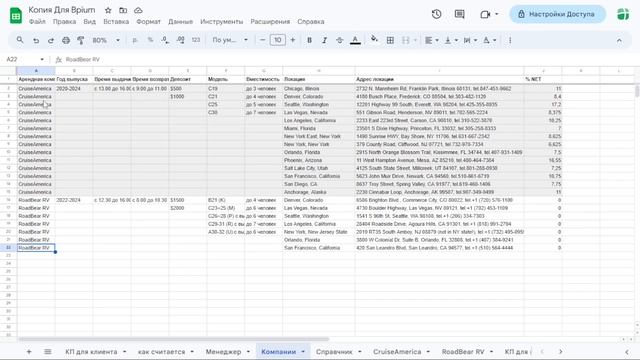This screenshot has width=640, height=360.
Task: Open the text color picker
Action: [355, 40]
